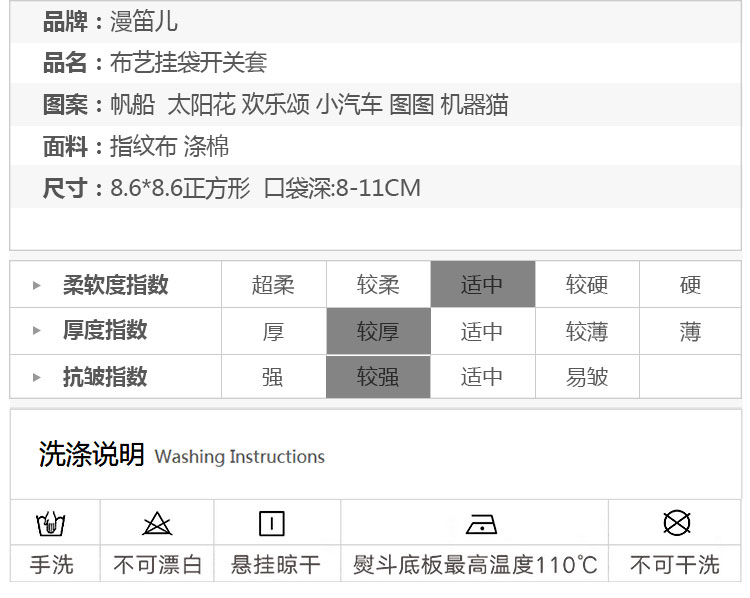The image size is (750, 598).
Task: Click the brand name 漫笛儿
Action: (x=144, y=22)
